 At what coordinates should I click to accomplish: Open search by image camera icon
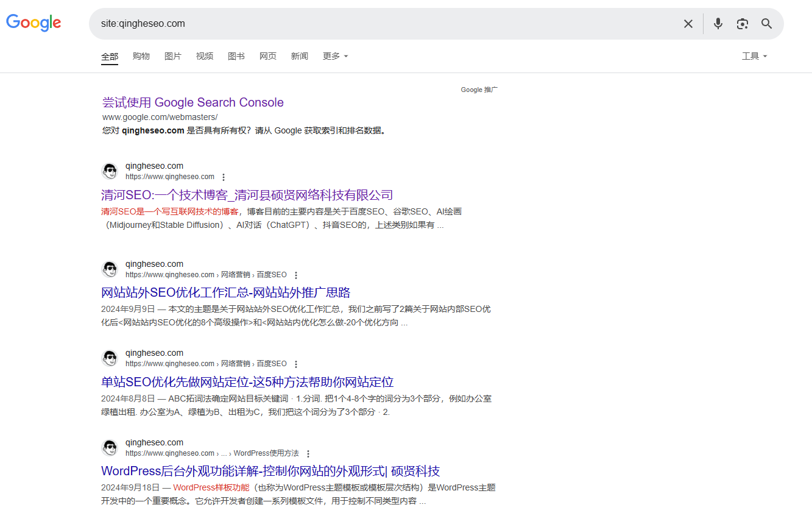pyautogui.click(x=742, y=24)
